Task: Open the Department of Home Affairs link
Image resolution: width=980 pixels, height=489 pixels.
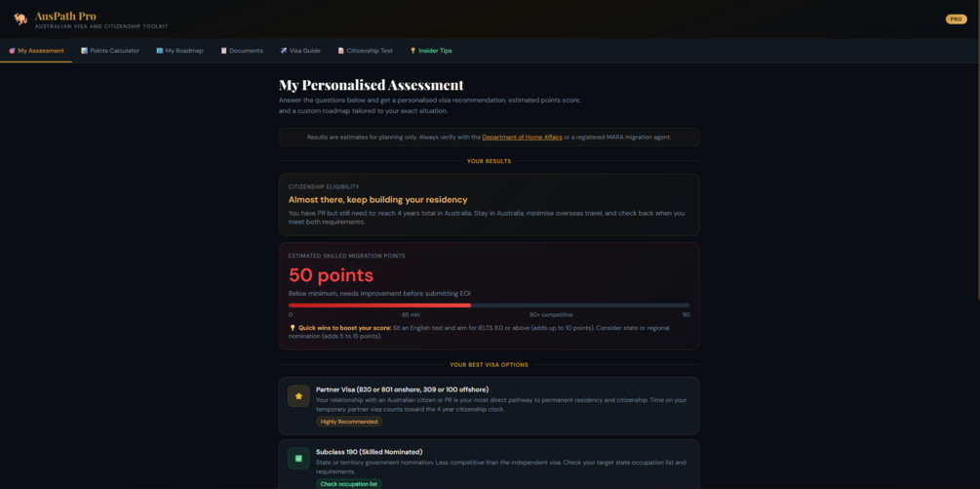Action: [x=522, y=137]
